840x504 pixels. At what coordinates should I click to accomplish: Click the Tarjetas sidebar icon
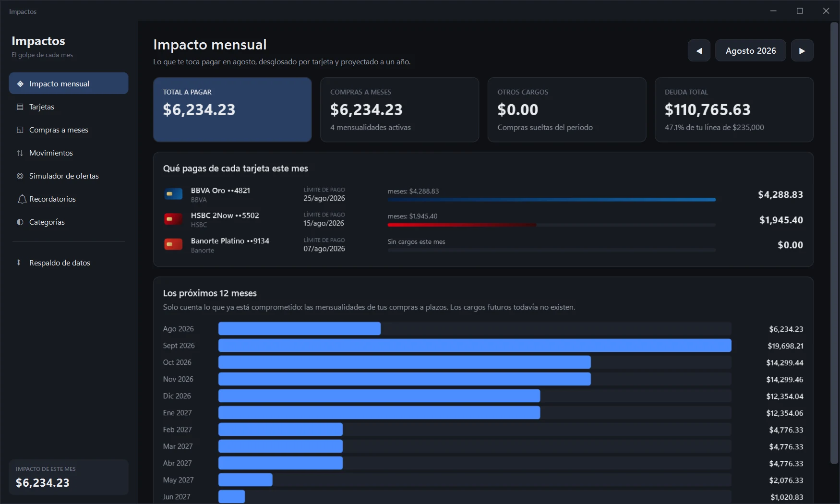tap(20, 107)
